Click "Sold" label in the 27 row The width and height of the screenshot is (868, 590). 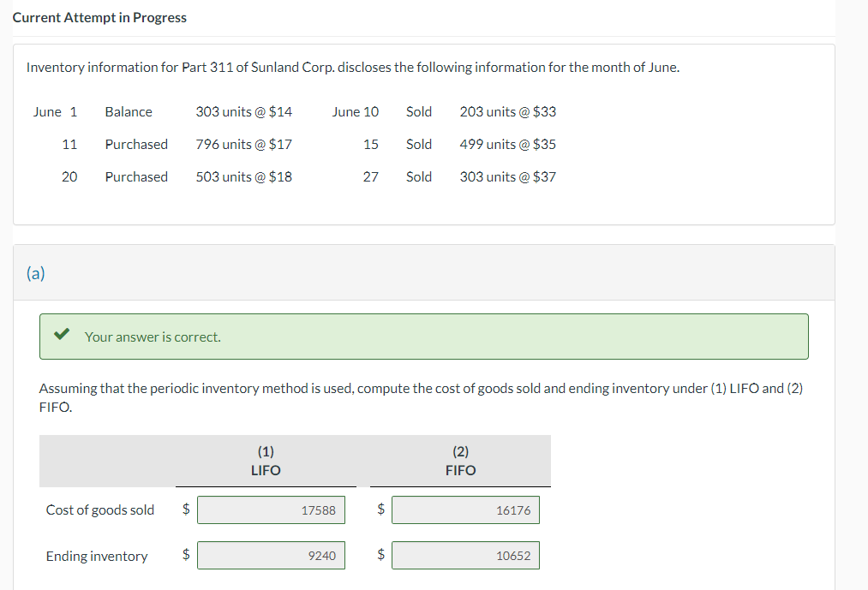tap(419, 177)
